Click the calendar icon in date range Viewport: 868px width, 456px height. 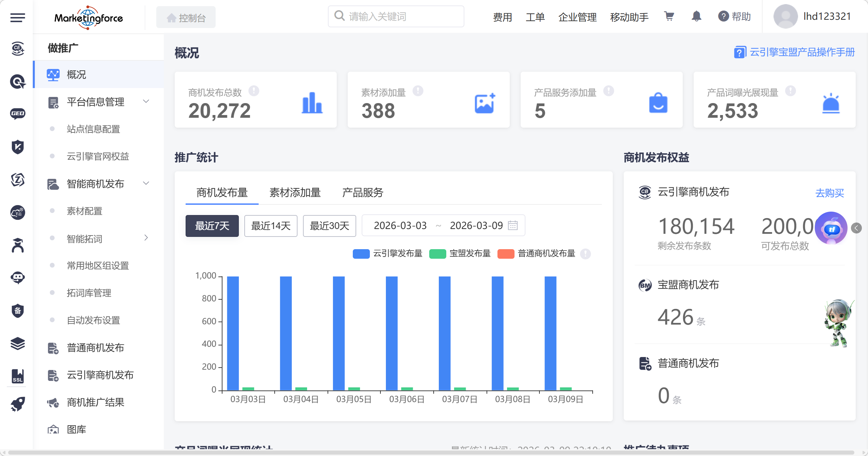coord(512,226)
